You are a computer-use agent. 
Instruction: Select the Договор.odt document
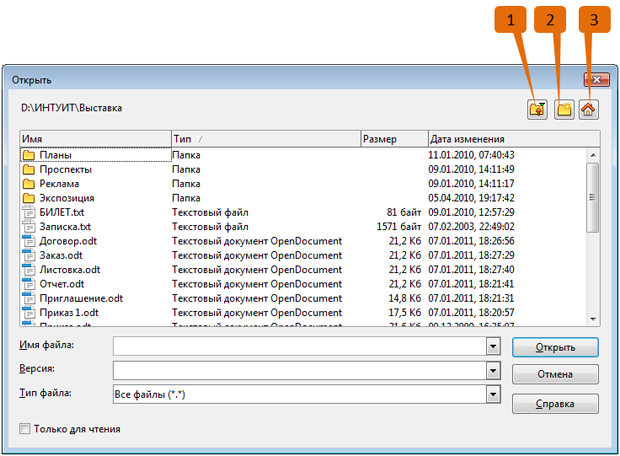point(68,241)
